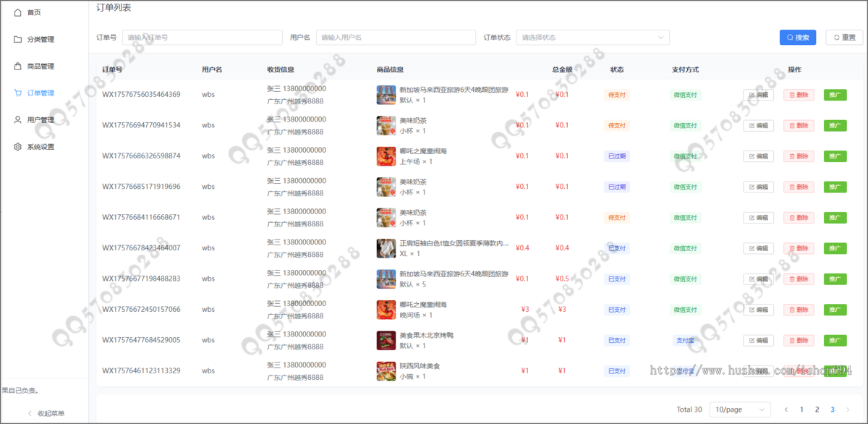Edit order WX17576756035464369
868x424 pixels.
point(758,95)
